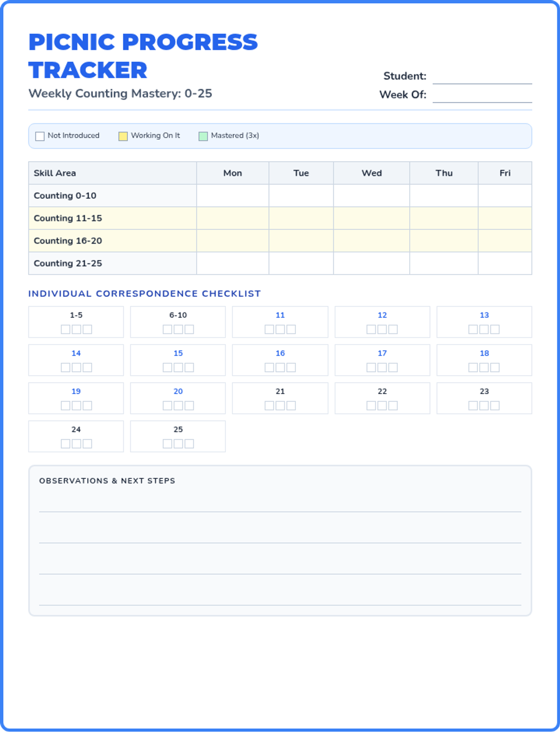Mark the first box under number 17

(x=371, y=367)
